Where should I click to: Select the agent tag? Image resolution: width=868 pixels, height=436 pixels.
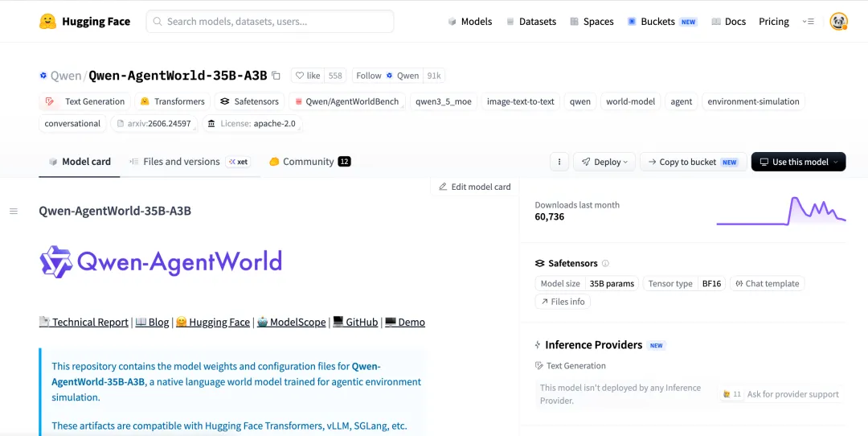pos(682,101)
